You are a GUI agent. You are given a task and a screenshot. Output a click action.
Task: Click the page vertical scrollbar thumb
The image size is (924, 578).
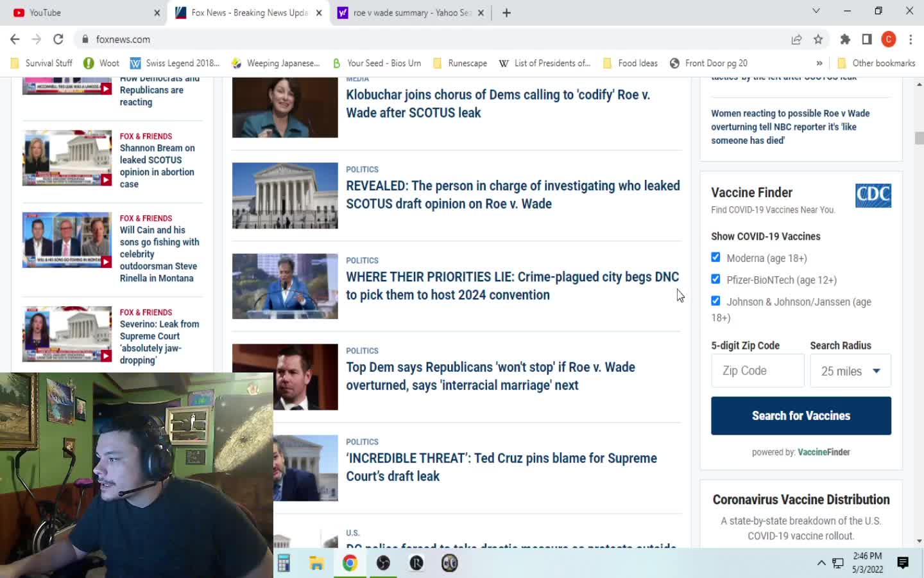(x=919, y=138)
